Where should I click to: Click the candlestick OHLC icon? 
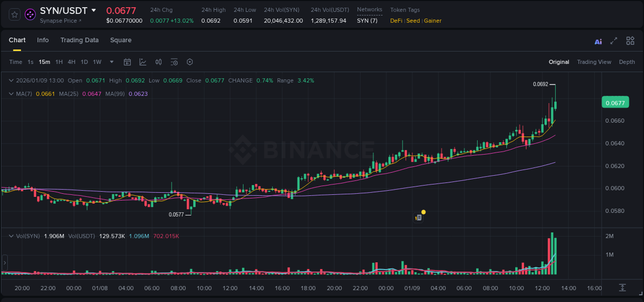pos(158,62)
